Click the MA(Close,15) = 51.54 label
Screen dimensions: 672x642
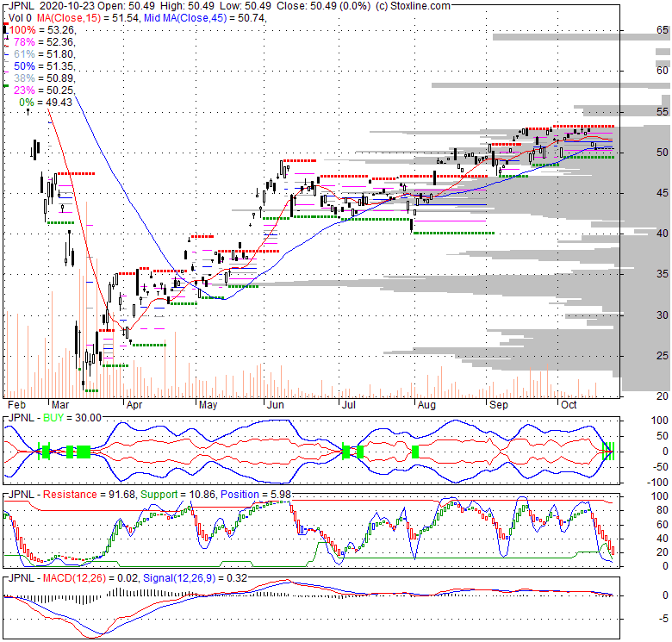[88, 18]
